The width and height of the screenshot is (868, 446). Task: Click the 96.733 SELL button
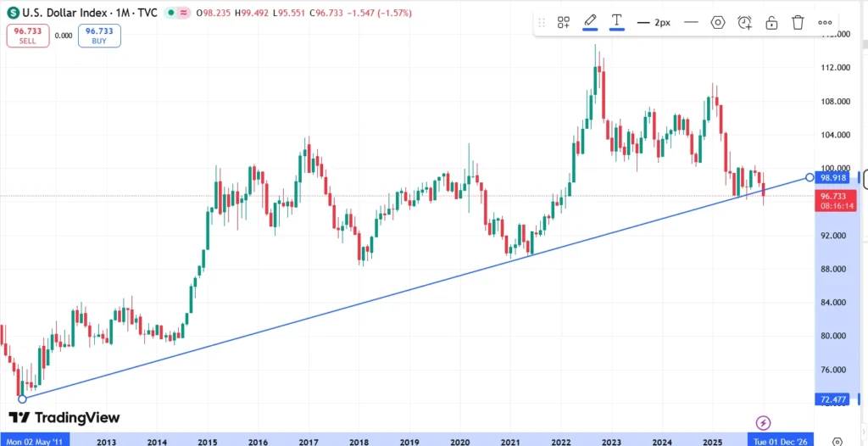27,35
